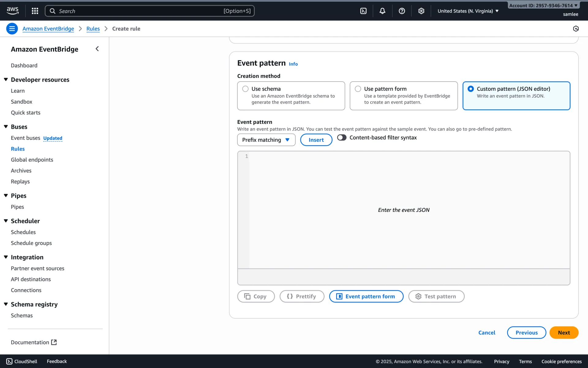Collapse the Developer resources section

click(x=6, y=80)
